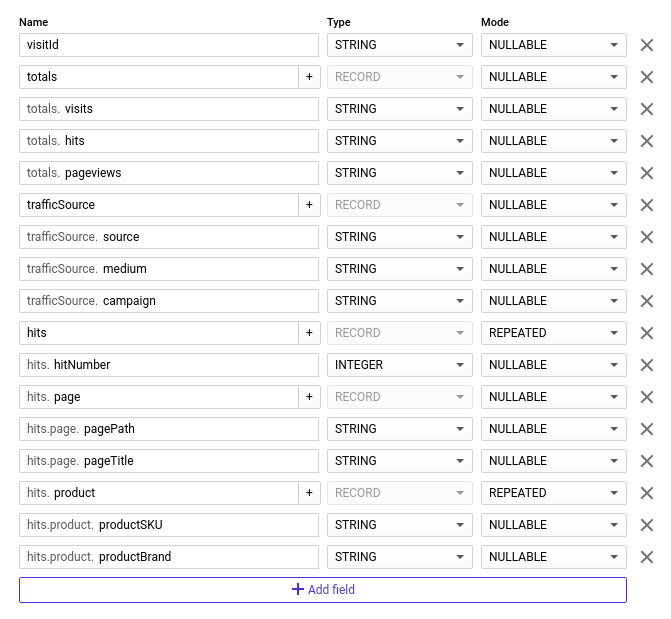Image resolution: width=671 pixels, height=619 pixels.
Task: Add nested field under hits.product record
Action: [308, 493]
